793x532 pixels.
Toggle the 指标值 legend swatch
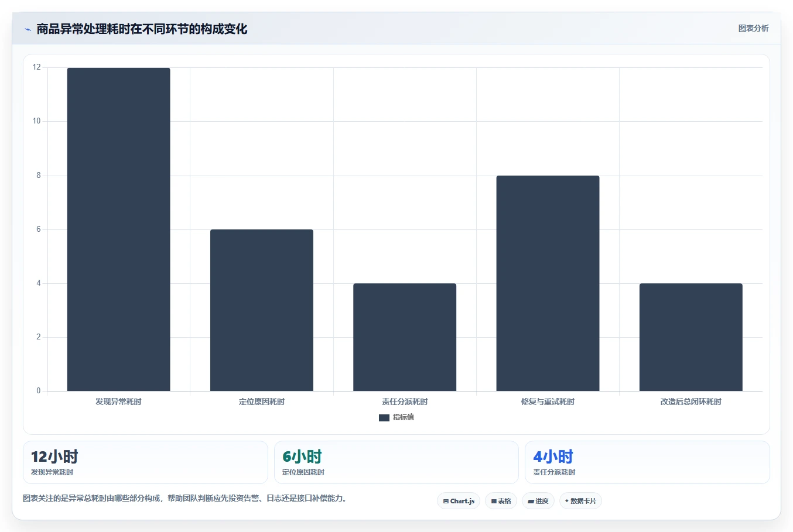[x=384, y=417]
